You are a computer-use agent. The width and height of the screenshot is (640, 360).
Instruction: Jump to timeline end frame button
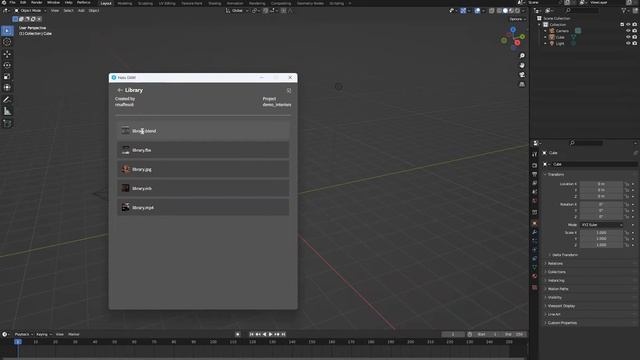(x=283, y=334)
